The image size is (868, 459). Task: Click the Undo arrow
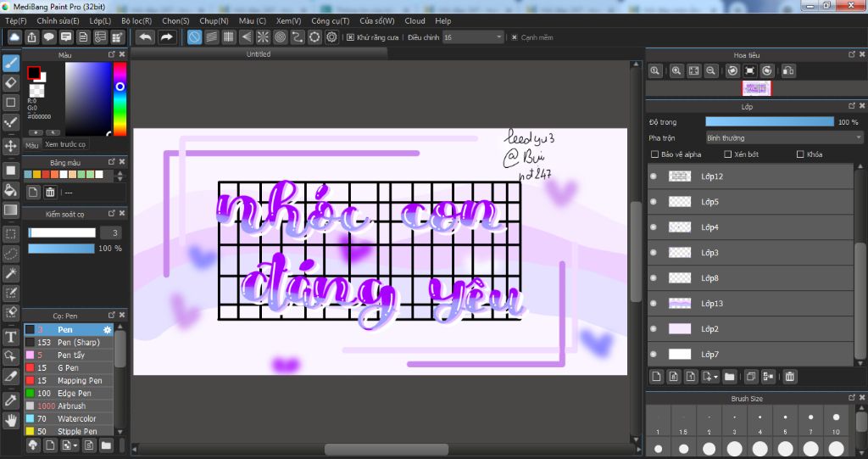pos(146,37)
